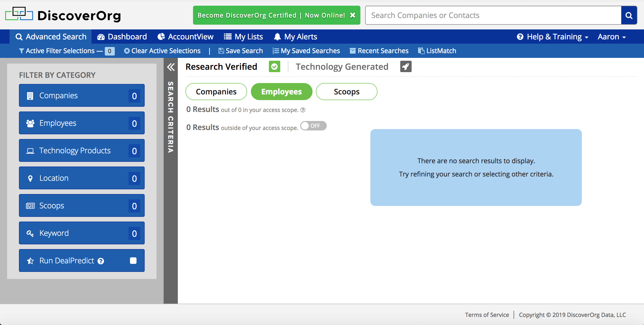Open Recent Searches

(x=379, y=51)
